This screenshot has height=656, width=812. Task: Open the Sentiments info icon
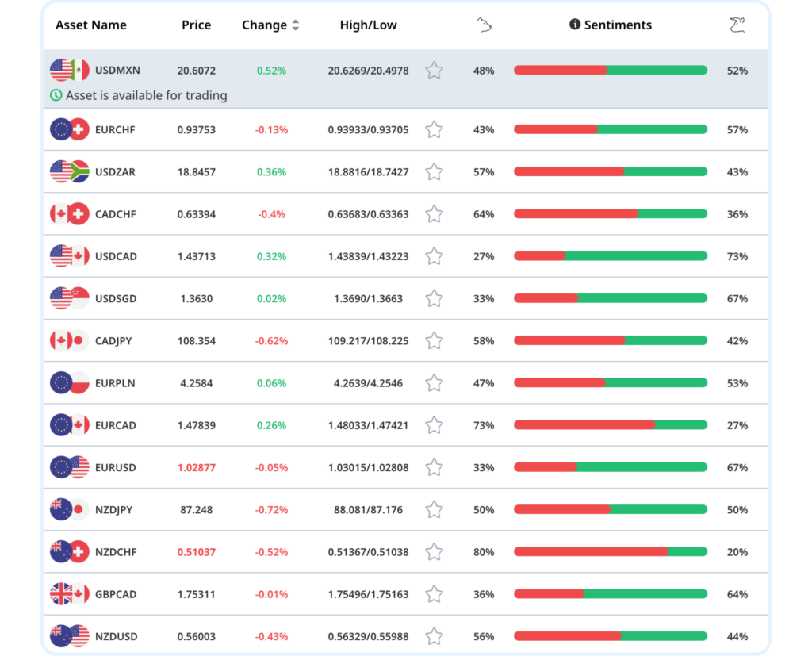(x=574, y=25)
